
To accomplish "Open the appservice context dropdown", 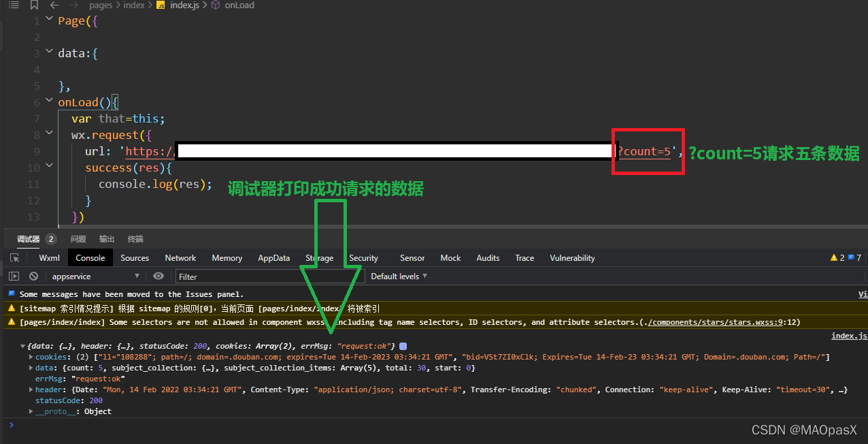I will pyautogui.click(x=95, y=276).
